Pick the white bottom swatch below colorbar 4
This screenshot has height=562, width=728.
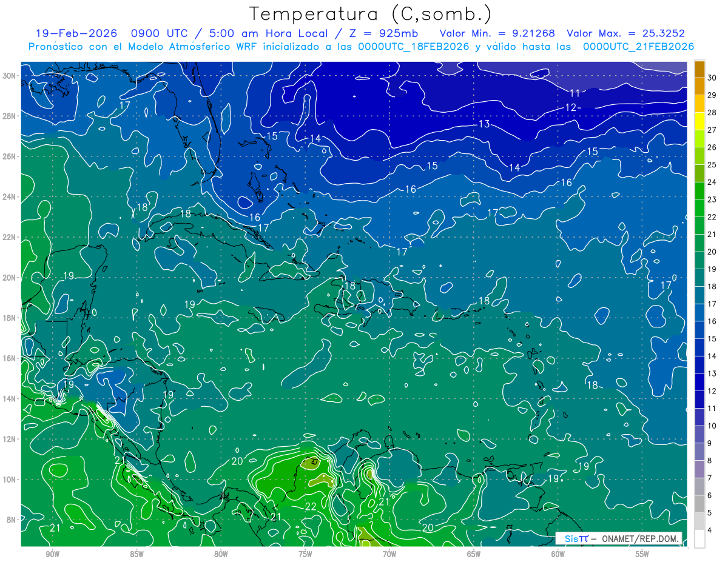(x=699, y=539)
